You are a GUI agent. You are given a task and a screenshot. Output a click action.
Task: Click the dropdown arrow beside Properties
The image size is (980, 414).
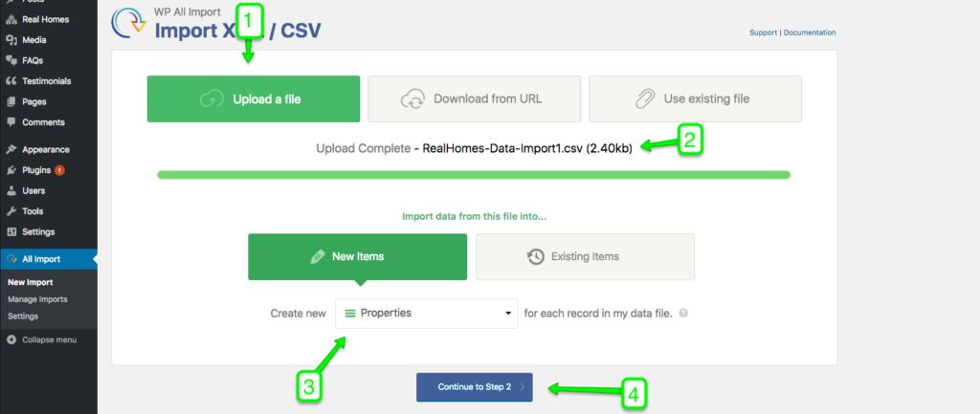tap(508, 314)
